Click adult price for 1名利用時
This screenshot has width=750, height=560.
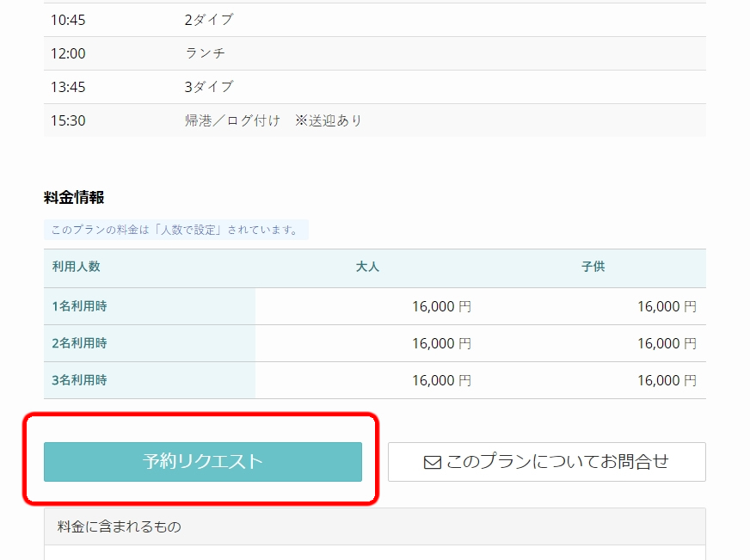point(441,306)
